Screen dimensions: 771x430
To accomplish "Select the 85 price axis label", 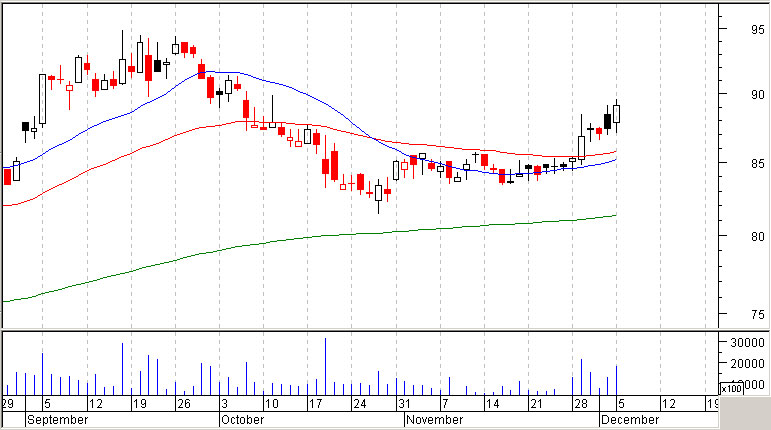I will pyautogui.click(x=758, y=163).
